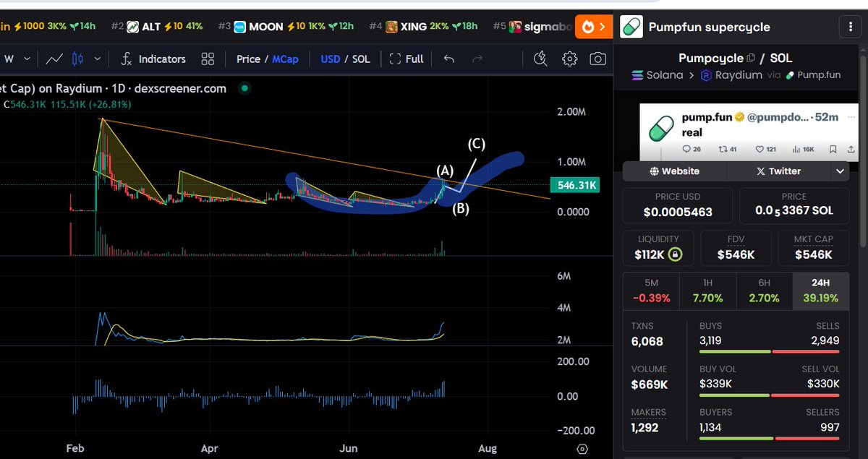Click the Feb date label on time axis
The width and height of the screenshot is (868, 459).
click(75, 449)
